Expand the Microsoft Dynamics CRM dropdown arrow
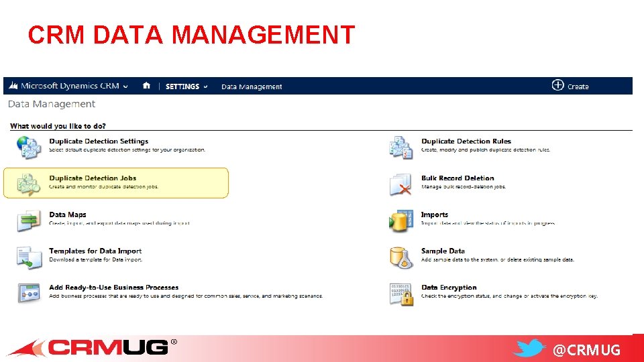The image size is (644, 362). (125, 86)
